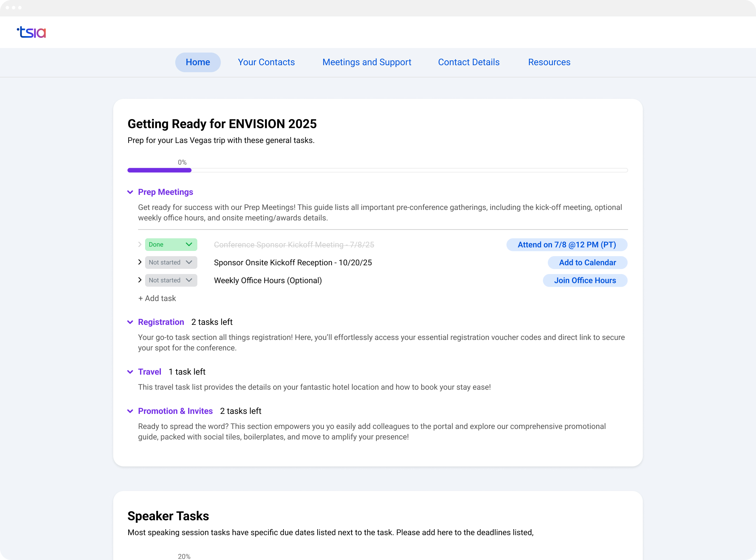Click the Join Office Hours button
The width and height of the screenshot is (756, 560).
[585, 280]
